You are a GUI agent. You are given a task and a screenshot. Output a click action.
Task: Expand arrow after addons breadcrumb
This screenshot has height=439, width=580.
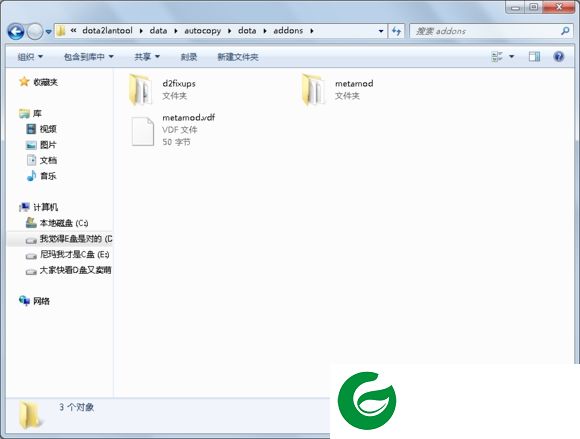tap(312, 31)
